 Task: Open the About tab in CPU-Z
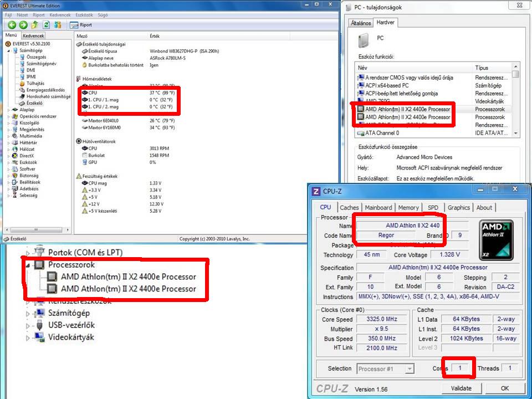click(x=484, y=208)
